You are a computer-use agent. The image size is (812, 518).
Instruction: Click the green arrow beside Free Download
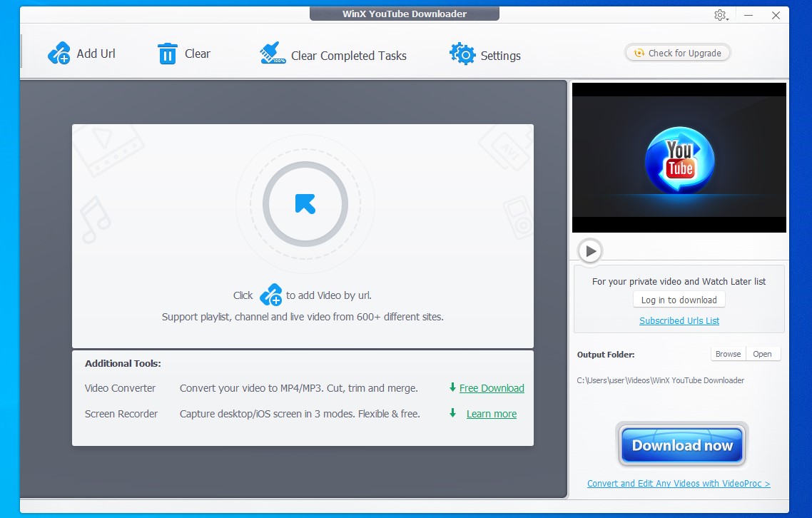tap(452, 387)
